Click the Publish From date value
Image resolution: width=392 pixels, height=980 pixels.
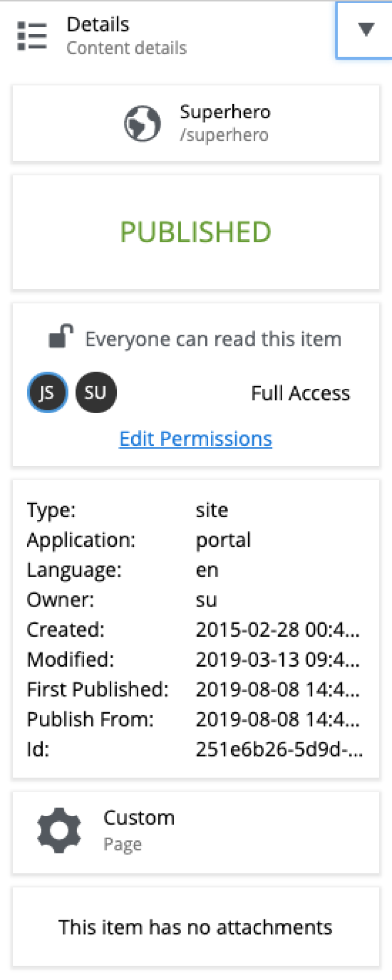point(278,719)
